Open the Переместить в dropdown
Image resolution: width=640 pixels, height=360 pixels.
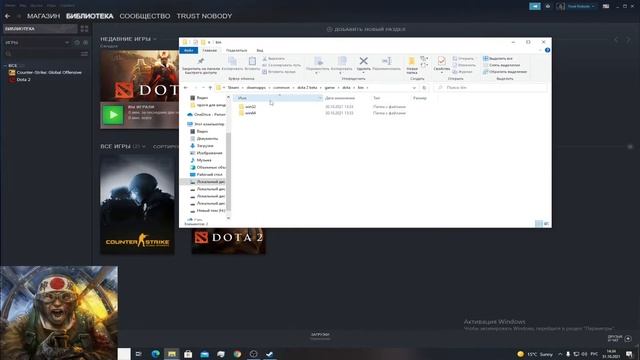click(318, 65)
